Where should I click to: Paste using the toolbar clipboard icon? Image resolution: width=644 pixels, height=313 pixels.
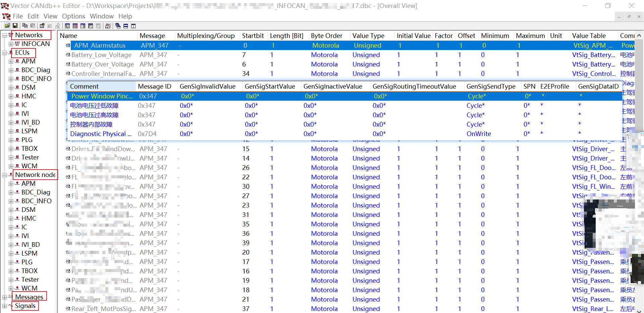tap(33, 26)
